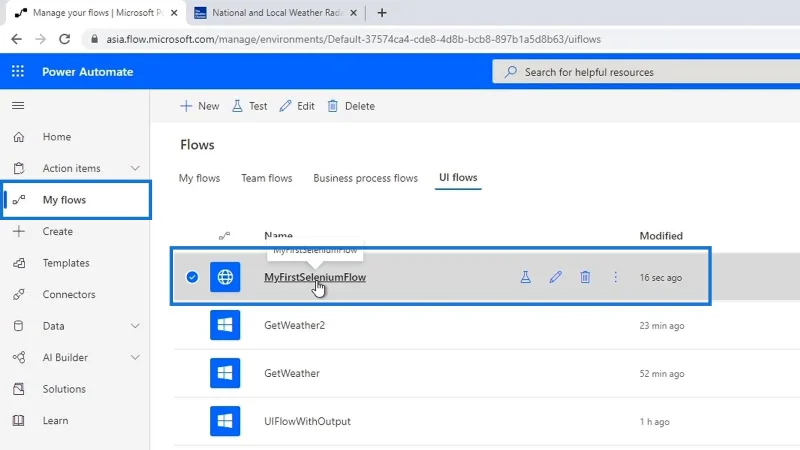800x450 pixels.
Task: Focus the Search for helpful resources box
Action: (646, 72)
